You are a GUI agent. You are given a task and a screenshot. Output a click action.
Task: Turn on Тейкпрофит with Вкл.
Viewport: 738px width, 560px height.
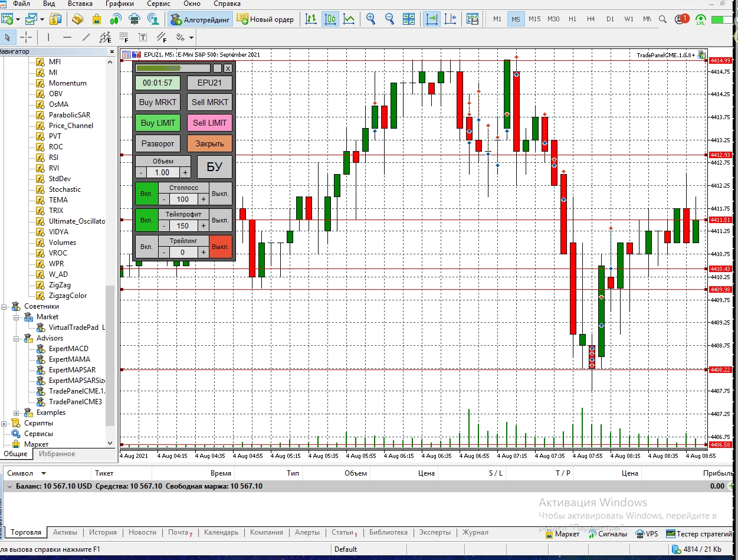pyautogui.click(x=146, y=220)
